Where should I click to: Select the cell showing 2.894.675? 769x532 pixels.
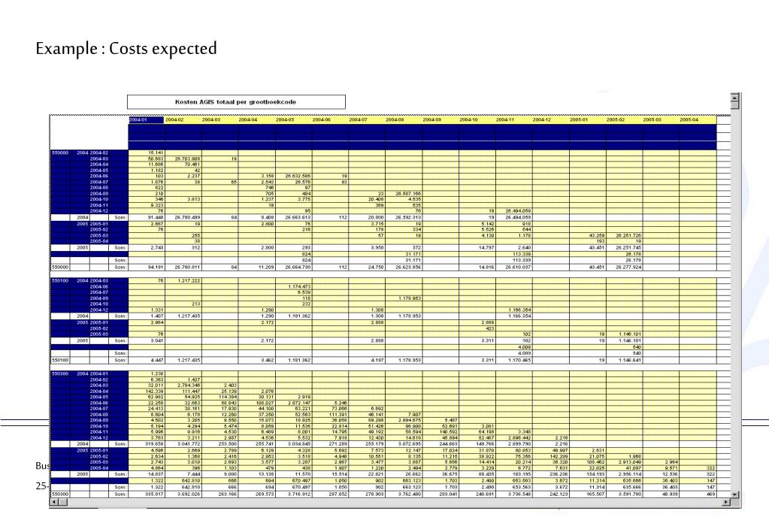(x=404, y=420)
